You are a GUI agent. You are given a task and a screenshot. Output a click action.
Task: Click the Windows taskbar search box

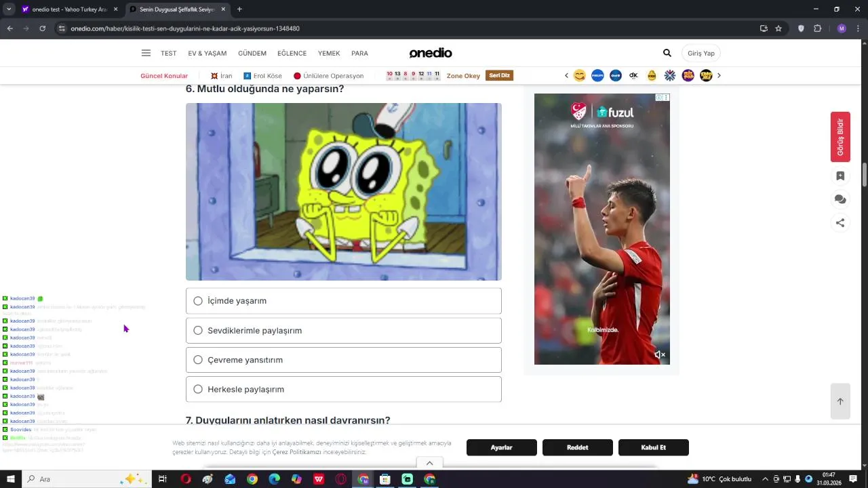pyautogui.click(x=86, y=479)
